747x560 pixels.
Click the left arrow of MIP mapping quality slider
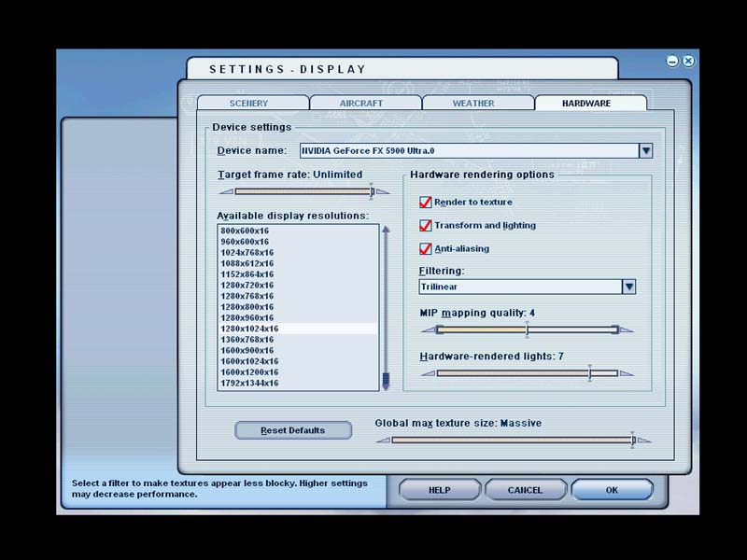tap(428, 329)
